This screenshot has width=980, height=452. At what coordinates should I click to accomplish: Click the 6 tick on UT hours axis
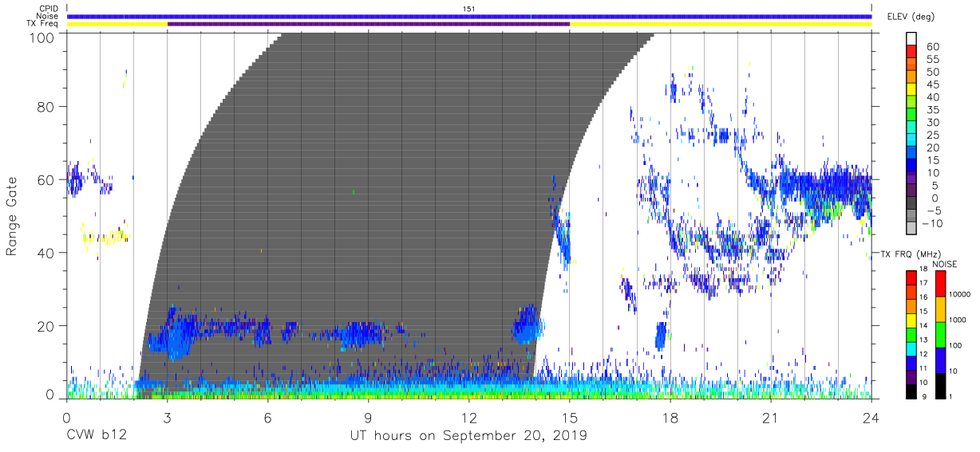tap(267, 416)
